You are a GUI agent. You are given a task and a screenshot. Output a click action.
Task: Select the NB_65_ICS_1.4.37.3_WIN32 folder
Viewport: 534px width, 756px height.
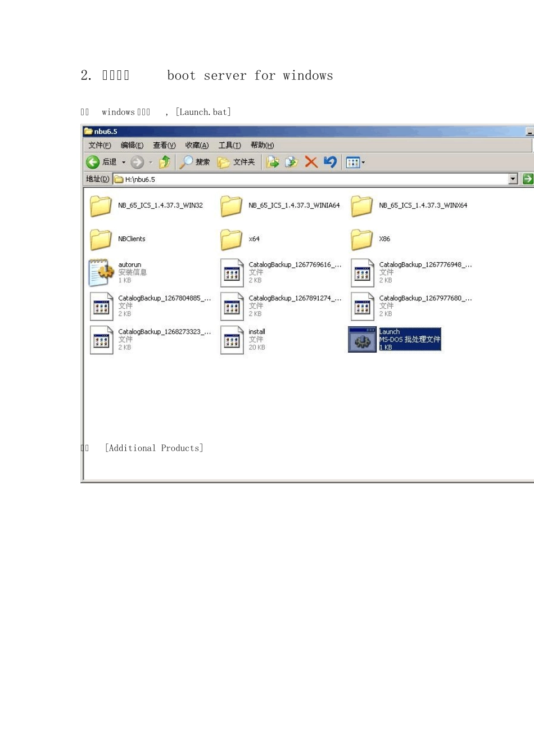(146, 206)
